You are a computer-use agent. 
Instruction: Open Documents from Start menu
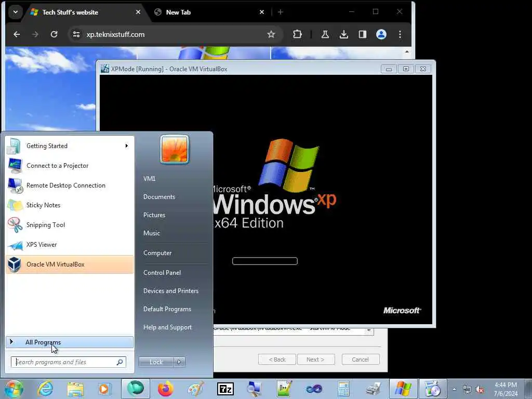click(159, 197)
